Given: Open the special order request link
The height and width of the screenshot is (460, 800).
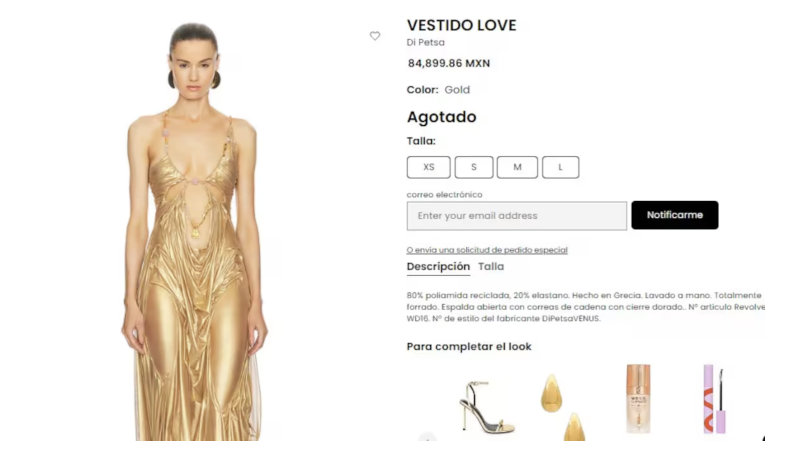Looking at the screenshot, I should pyautogui.click(x=487, y=250).
